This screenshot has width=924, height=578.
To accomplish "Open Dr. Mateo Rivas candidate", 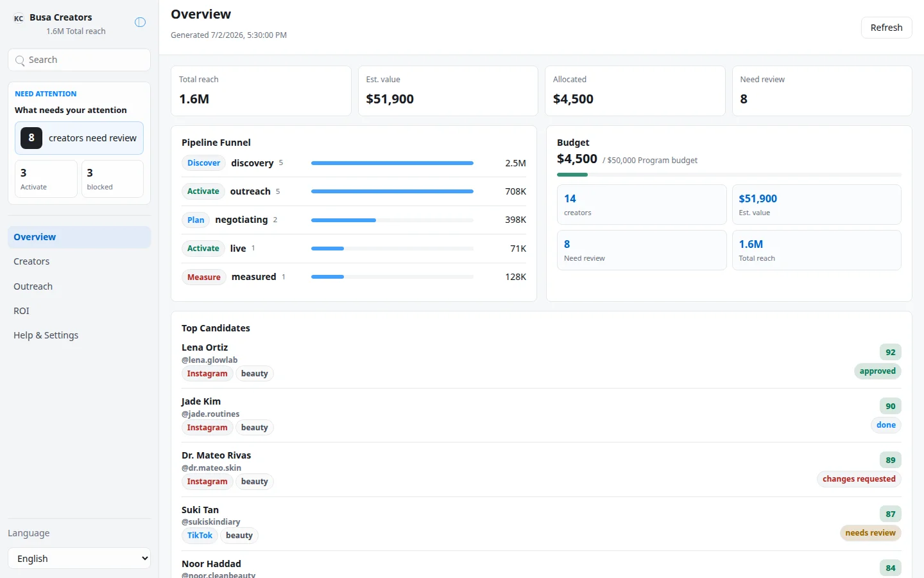I will 216,455.
